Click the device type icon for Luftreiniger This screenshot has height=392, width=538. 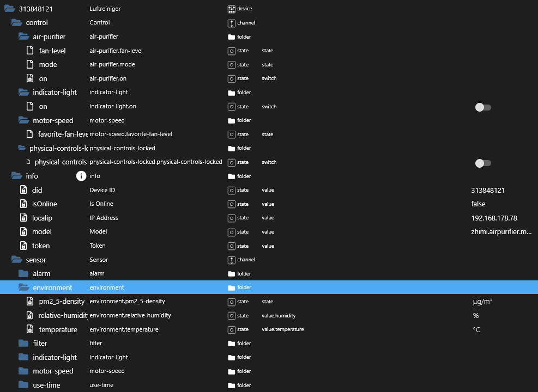click(231, 9)
